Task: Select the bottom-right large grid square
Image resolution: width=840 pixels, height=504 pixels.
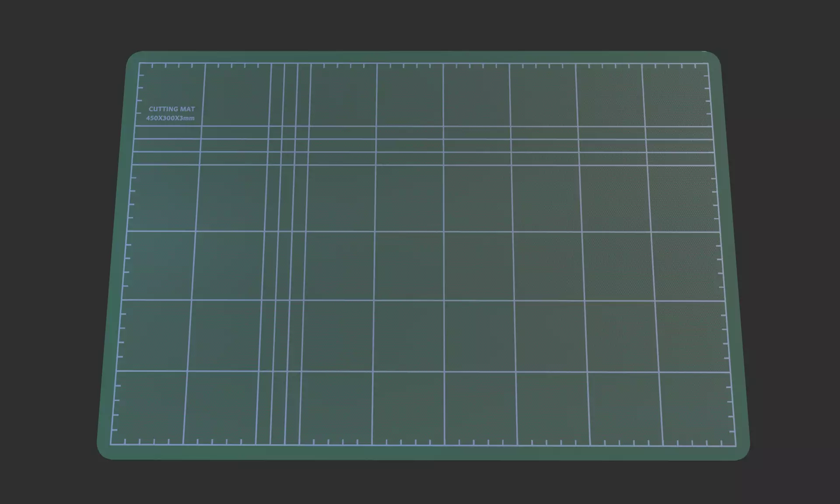Action: (x=697, y=409)
